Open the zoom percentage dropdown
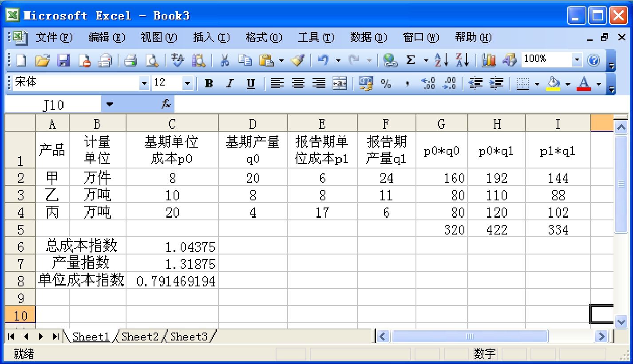This screenshot has height=364, width=633. point(577,60)
